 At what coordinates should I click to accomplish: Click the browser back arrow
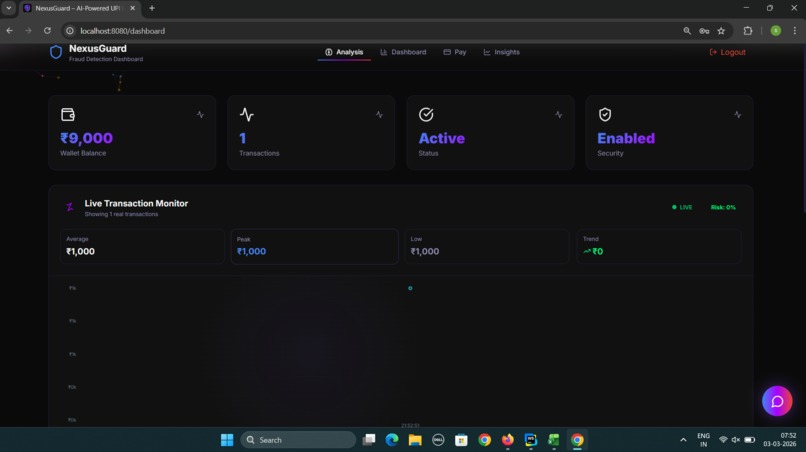click(x=9, y=31)
